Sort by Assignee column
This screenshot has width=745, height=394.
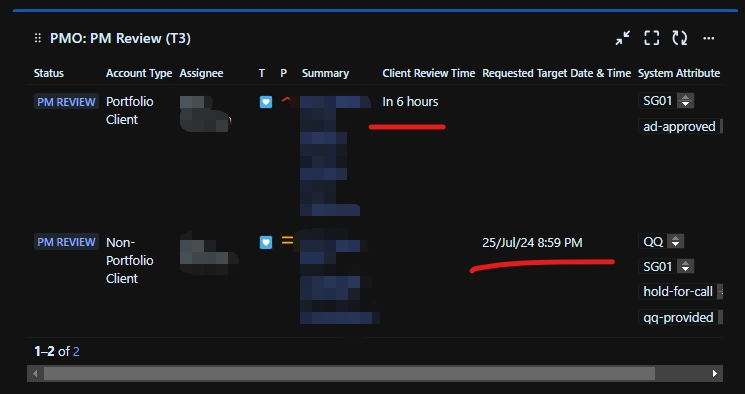tap(201, 73)
